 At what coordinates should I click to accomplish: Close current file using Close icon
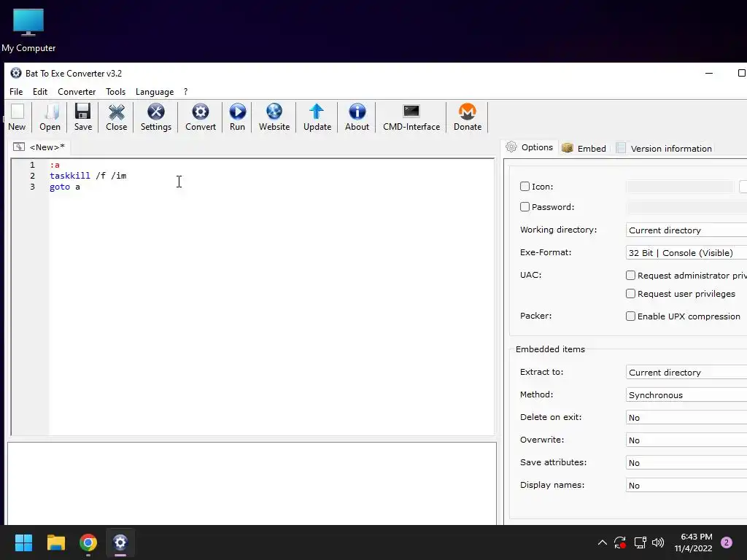coord(116,117)
